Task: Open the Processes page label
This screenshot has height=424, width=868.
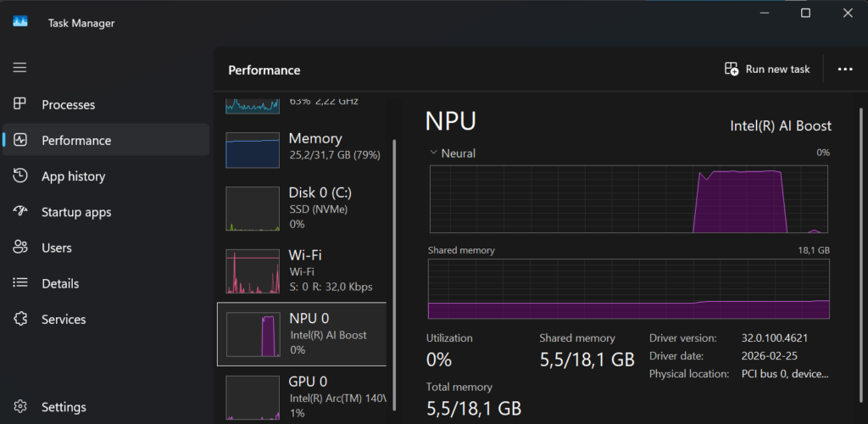Action: tap(68, 105)
